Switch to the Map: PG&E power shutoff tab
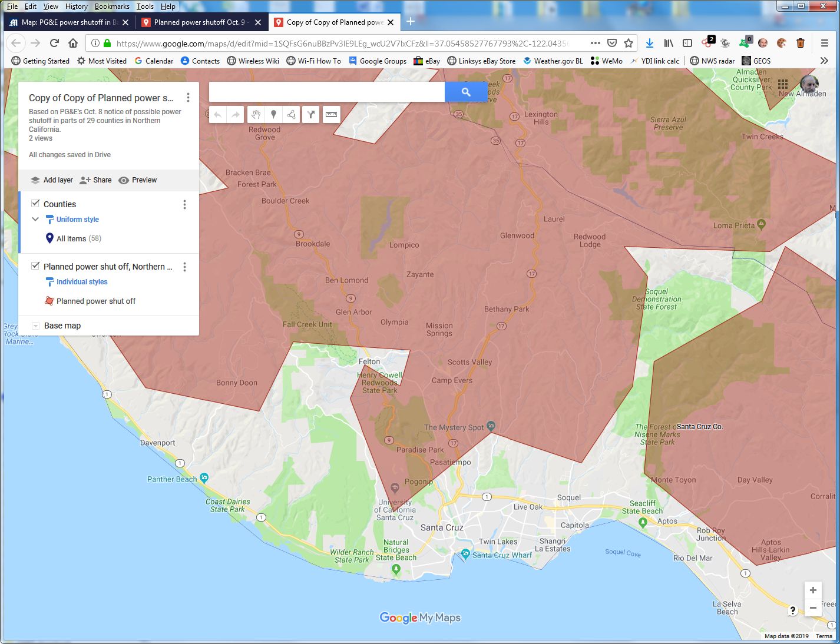 pos(65,22)
